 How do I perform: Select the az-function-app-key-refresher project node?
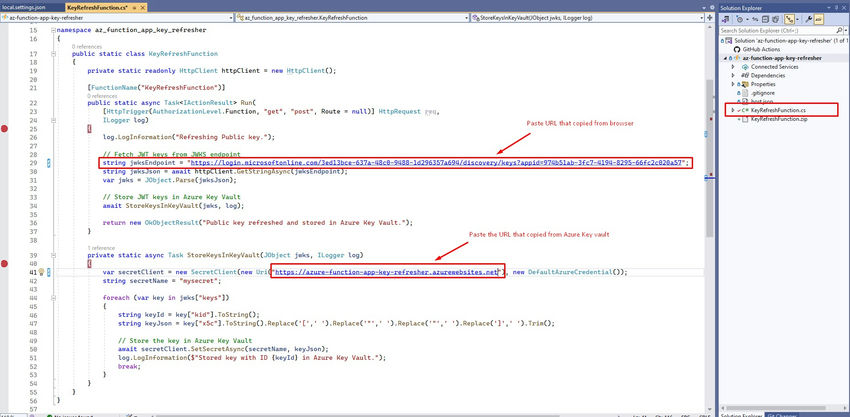point(782,58)
